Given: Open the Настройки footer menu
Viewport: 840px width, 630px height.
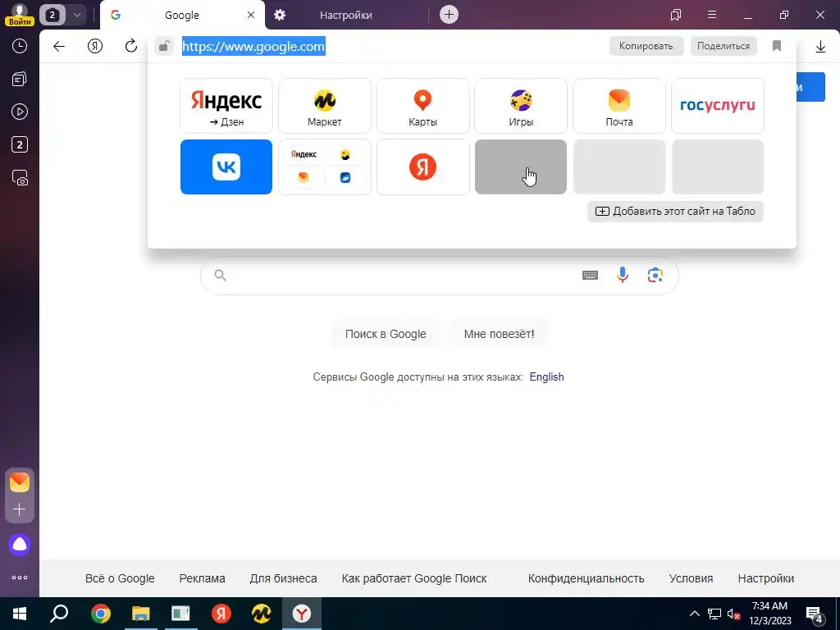Looking at the screenshot, I should click(x=766, y=578).
